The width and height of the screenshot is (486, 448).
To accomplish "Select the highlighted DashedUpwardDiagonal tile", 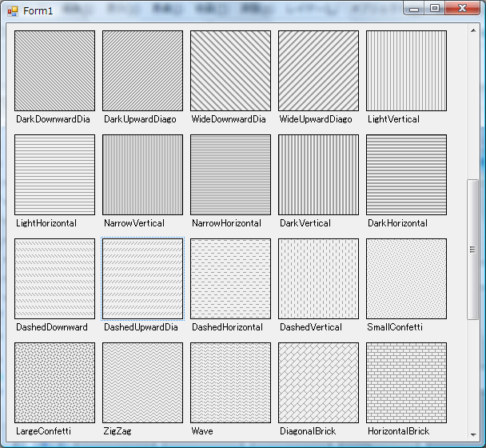I will point(142,278).
